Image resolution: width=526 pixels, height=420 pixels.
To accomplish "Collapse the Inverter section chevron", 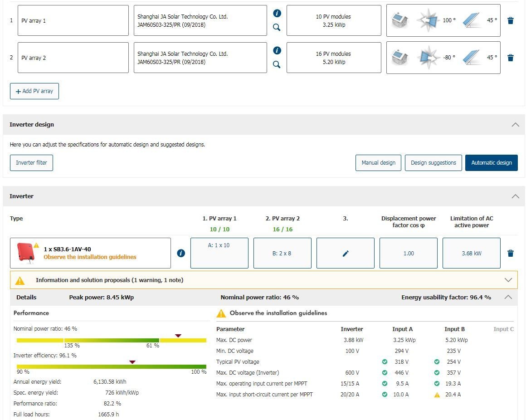I will click(515, 196).
